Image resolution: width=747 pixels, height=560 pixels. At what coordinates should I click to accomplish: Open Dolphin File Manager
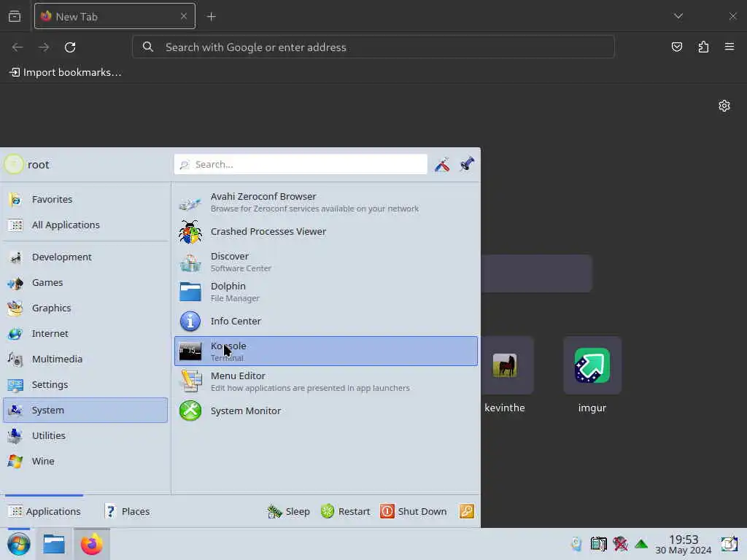point(326,292)
